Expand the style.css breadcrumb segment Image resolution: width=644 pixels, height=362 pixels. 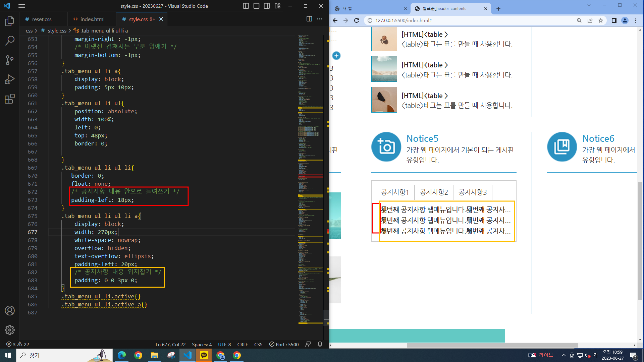pyautogui.click(x=57, y=31)
